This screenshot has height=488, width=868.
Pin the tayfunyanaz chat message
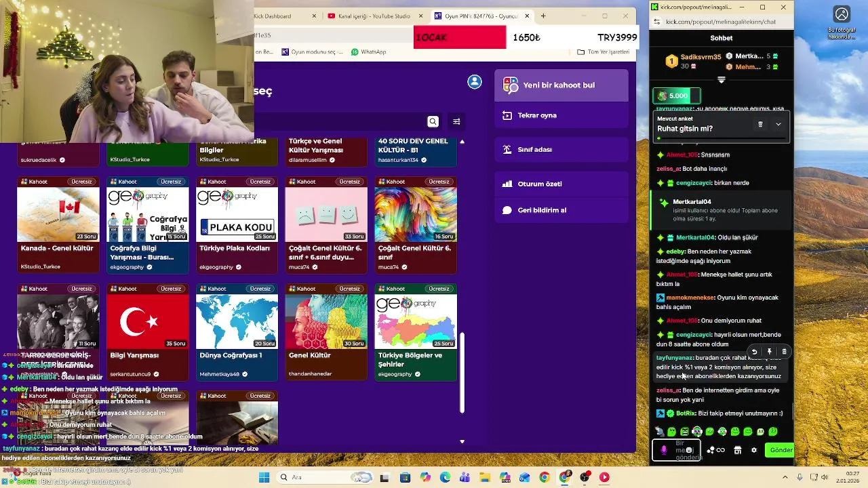(770, 352)
